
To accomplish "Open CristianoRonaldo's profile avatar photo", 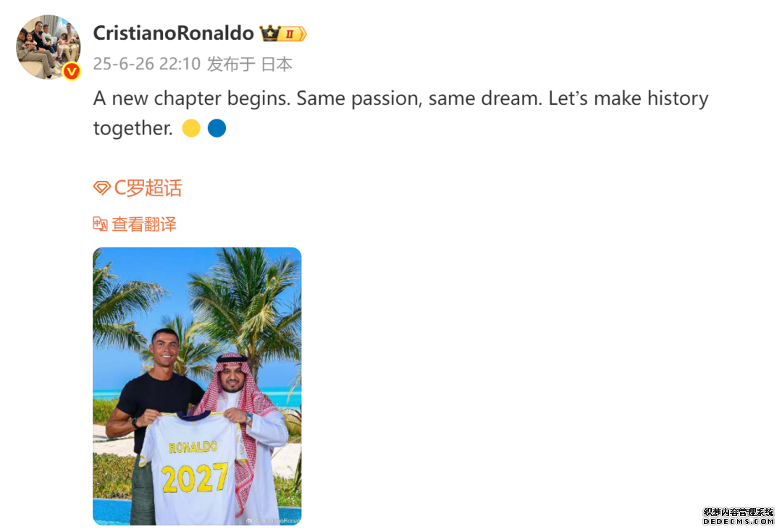I will click(49, 47).
